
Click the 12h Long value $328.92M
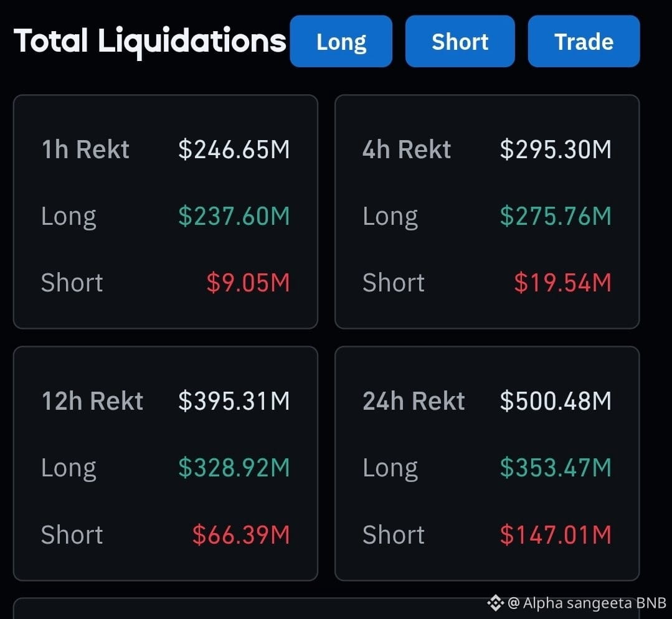234,467
